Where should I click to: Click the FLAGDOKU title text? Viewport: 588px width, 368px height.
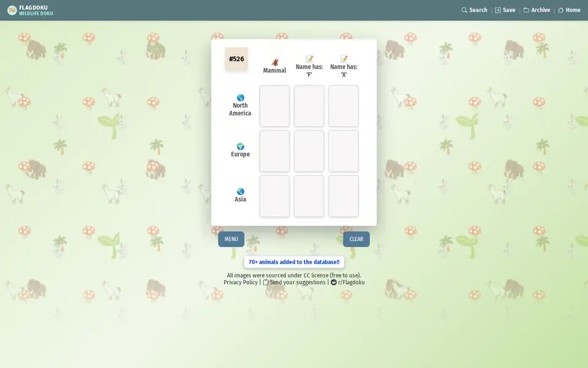click(33, 7)
